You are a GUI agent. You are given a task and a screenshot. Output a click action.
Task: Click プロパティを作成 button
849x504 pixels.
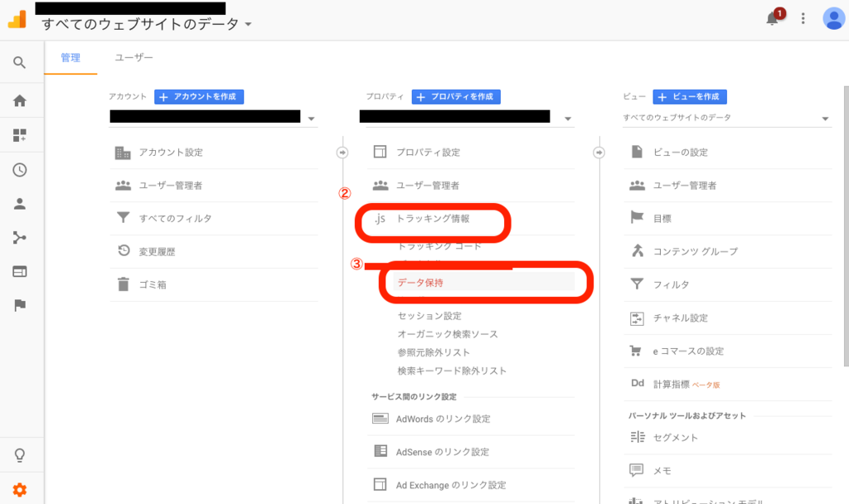456,97
